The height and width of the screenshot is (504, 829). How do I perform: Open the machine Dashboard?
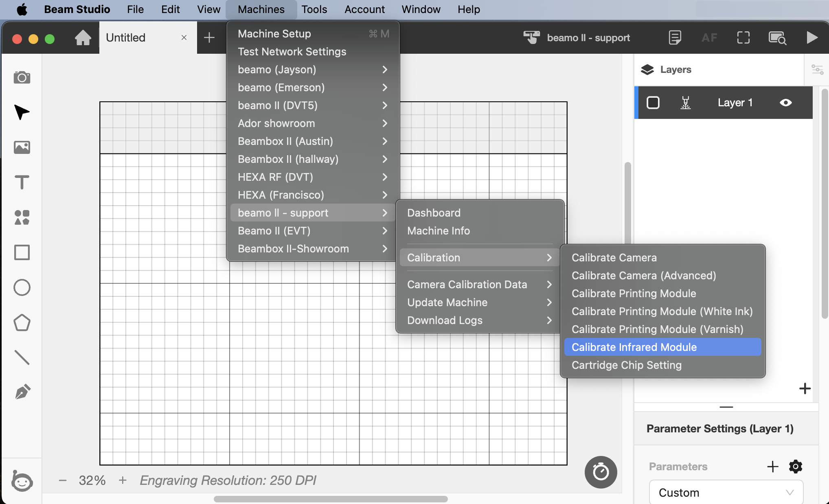pyautogui.click(x=480, y=213)
